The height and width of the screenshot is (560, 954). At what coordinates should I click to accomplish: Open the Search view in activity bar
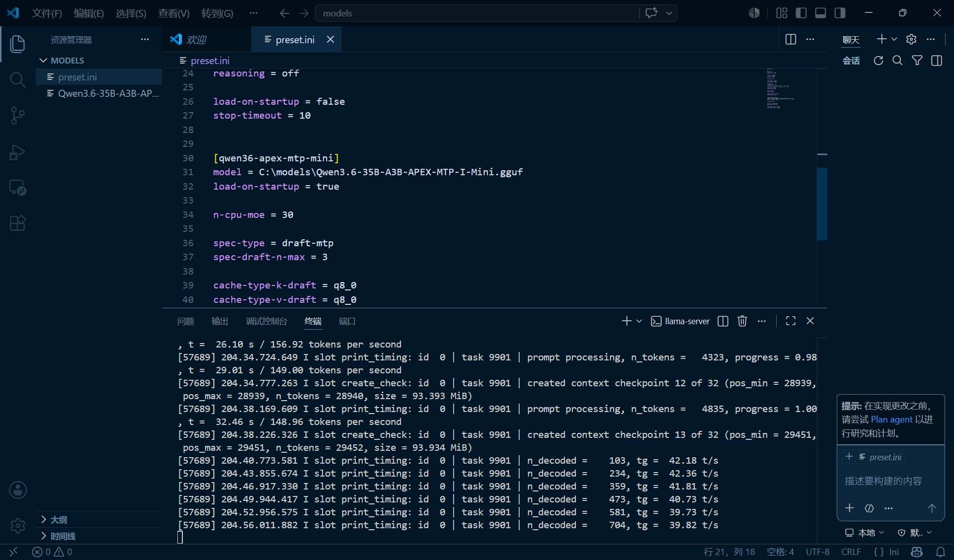[17, 79]
